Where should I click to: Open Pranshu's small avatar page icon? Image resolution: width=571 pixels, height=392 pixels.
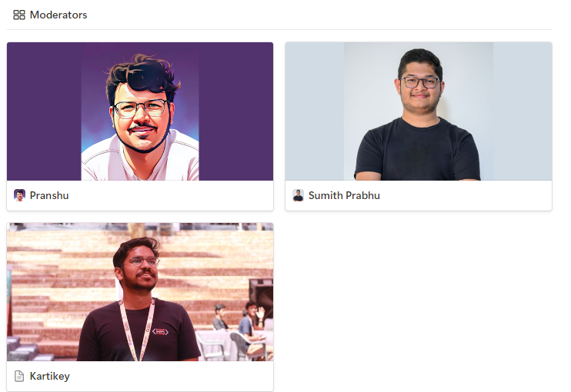click(20, 195)
